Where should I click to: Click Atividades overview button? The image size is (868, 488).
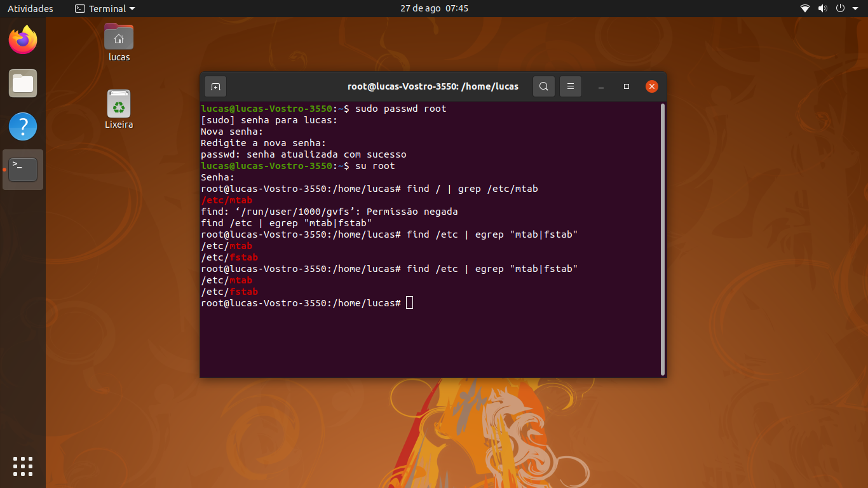[31, 8]
